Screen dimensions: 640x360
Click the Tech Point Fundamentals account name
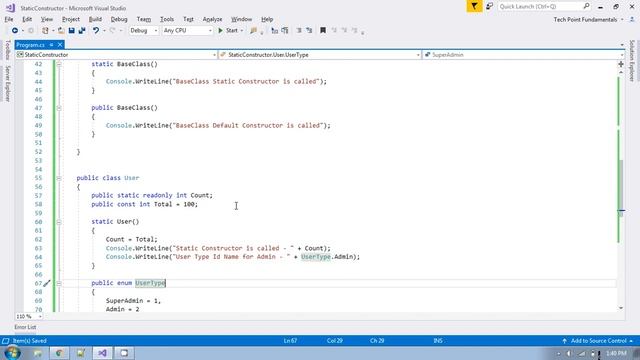[585, 20]
